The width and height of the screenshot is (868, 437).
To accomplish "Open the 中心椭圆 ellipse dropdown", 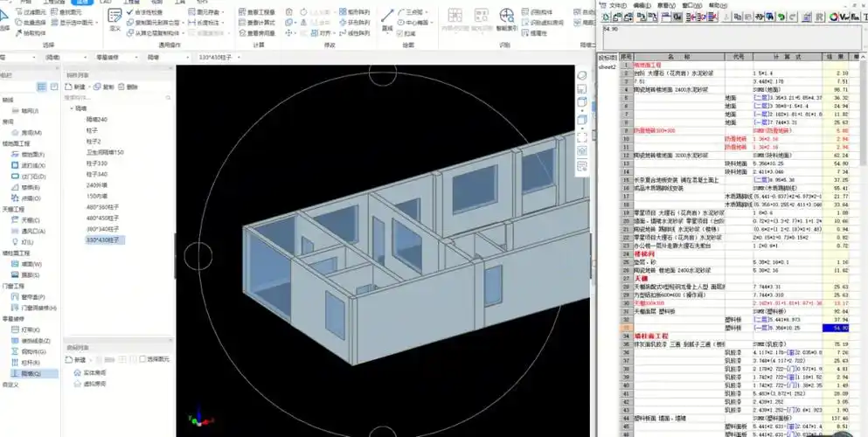I will click(x=433, y=23).
